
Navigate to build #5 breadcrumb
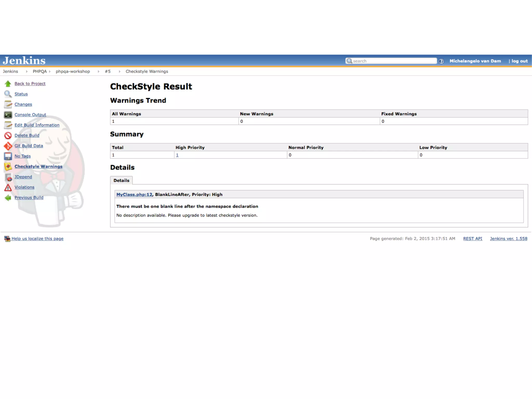click(108, 71)
